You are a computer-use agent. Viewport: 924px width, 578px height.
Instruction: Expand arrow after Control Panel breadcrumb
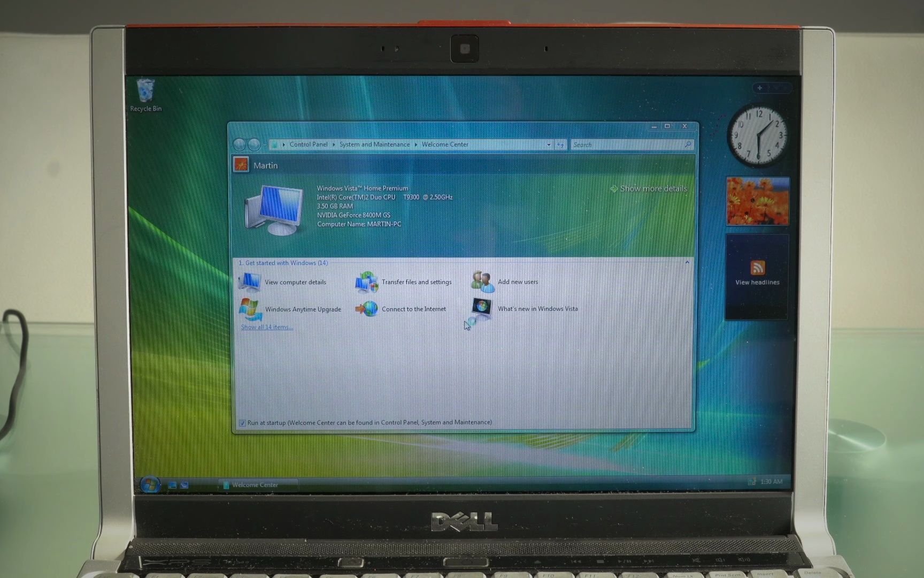tap(333, 144)
